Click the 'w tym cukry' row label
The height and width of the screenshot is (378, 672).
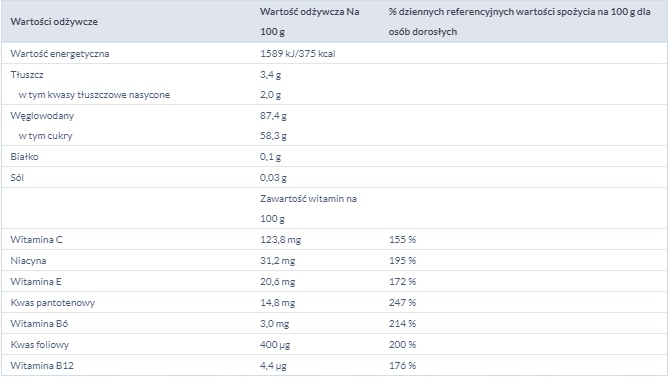(45, 136)
